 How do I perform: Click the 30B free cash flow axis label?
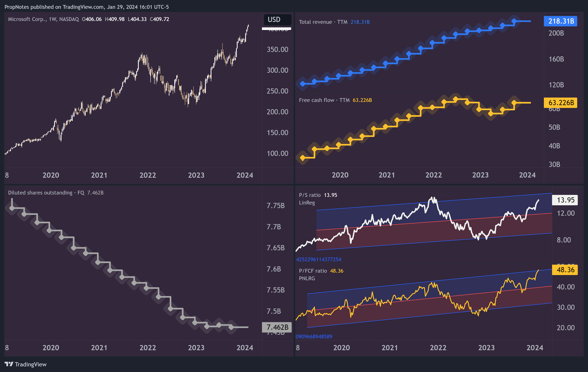pyautogui.click(x=554, y=164)
